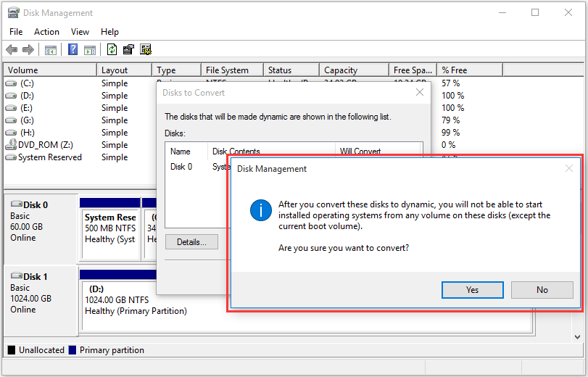Click the disk Settings toolbar icon
The width and height of the screenshot is (588, 377).
pos(146,50)
